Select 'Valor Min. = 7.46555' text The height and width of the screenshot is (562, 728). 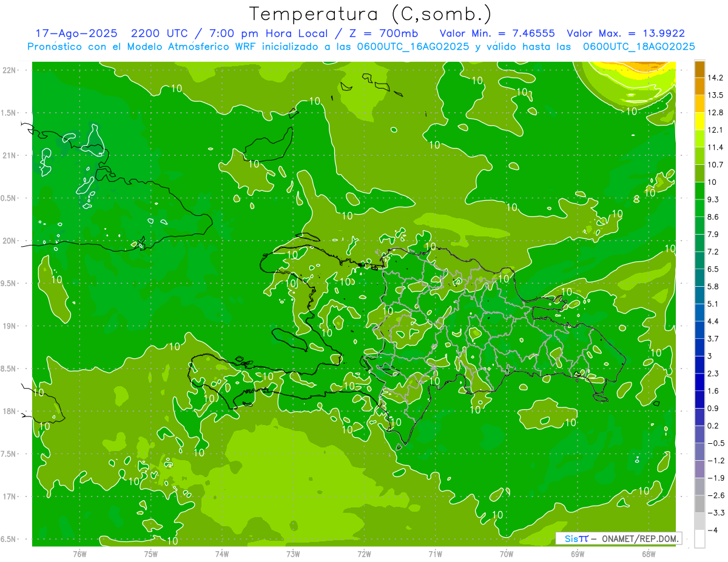(x=497, y=33)
